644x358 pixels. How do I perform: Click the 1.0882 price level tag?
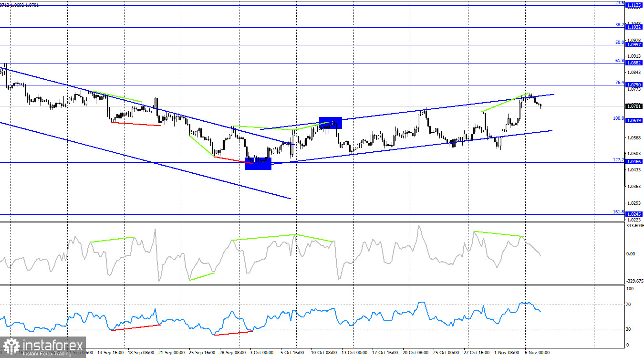pos(634,63)
